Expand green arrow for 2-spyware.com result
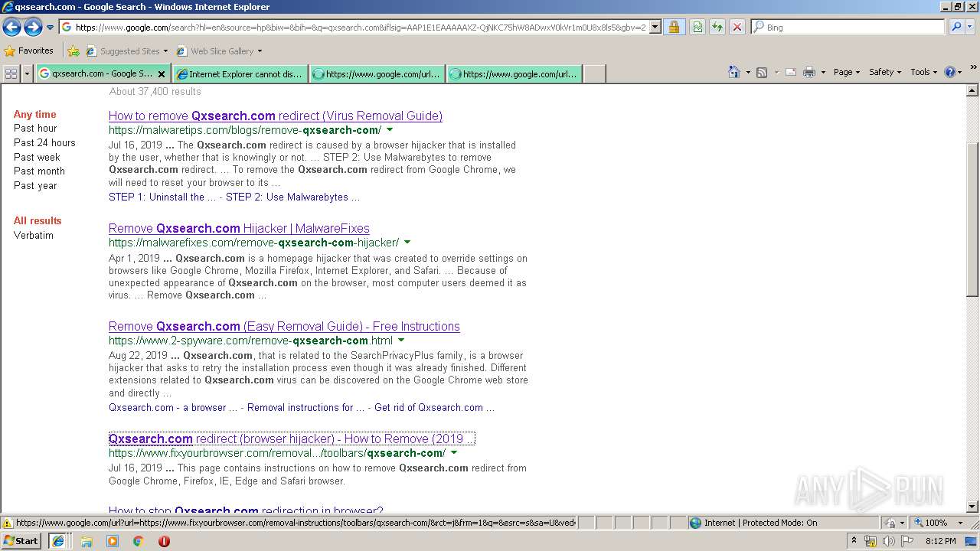Image resolution: width=980 pixels, height=551 pixels. click(x=401, y=341)
